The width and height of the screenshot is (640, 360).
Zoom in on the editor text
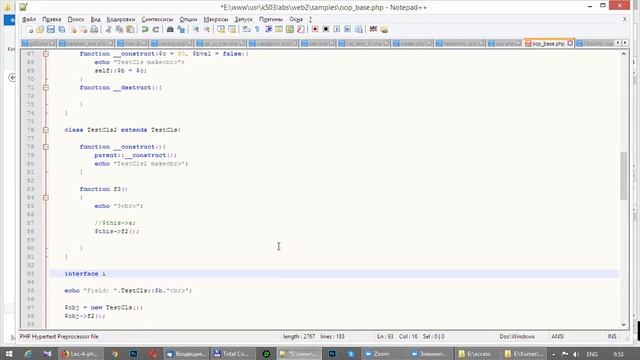click(x=196, y=29)
